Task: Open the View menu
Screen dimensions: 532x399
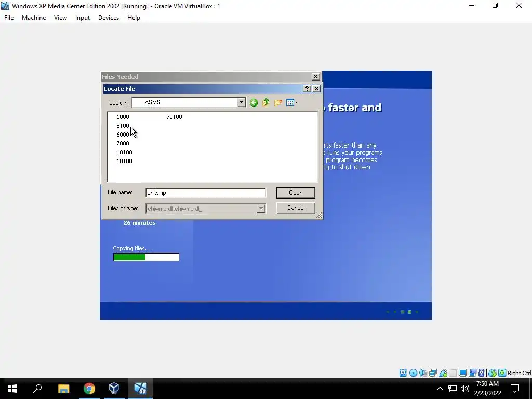Action: tap(60, 18)
